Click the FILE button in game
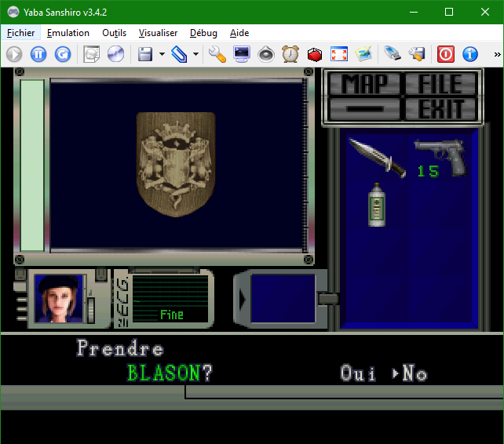Screen dimensions: 504x444 pos(440,83)
